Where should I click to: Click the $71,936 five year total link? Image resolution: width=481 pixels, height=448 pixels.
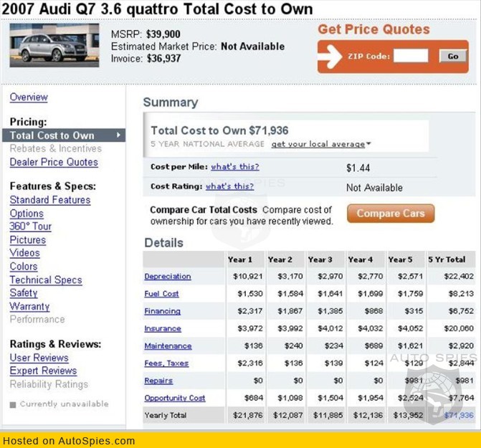point(459,416)
